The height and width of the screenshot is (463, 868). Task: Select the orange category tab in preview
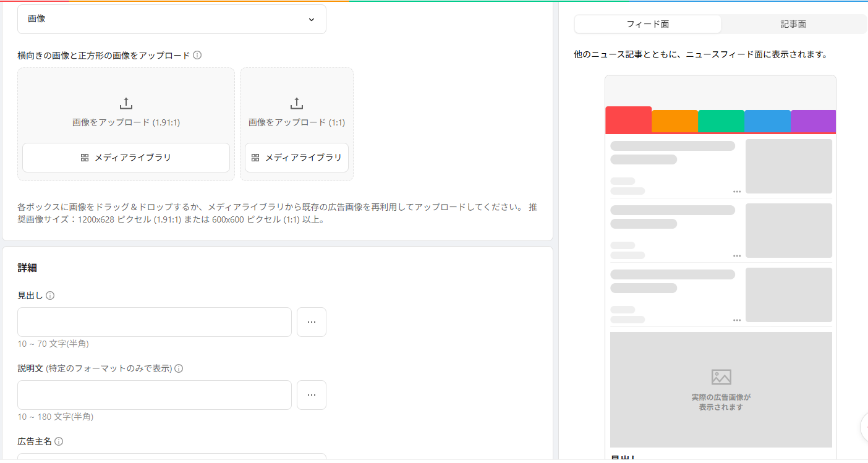click(x=674, y=121)
